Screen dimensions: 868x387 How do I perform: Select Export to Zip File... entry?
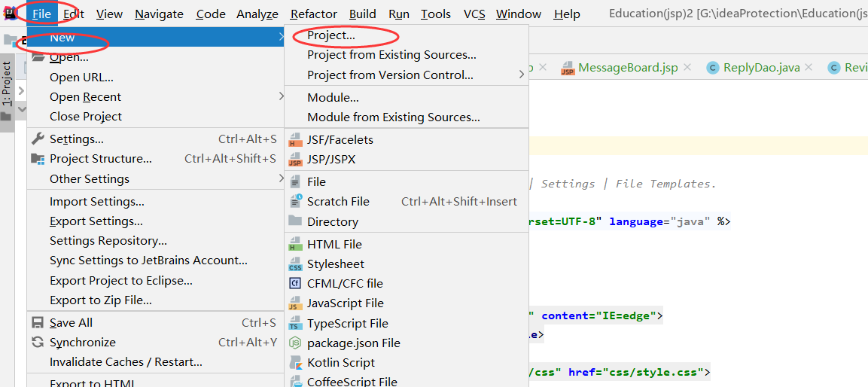tap(101, 300)
